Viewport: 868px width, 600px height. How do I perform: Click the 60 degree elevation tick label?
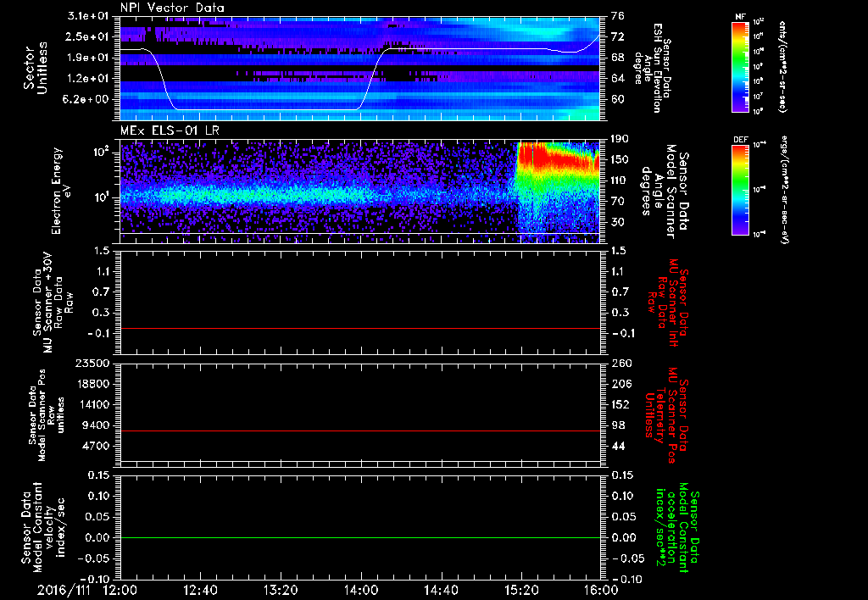pyautogui.click(x=617, y=100)
